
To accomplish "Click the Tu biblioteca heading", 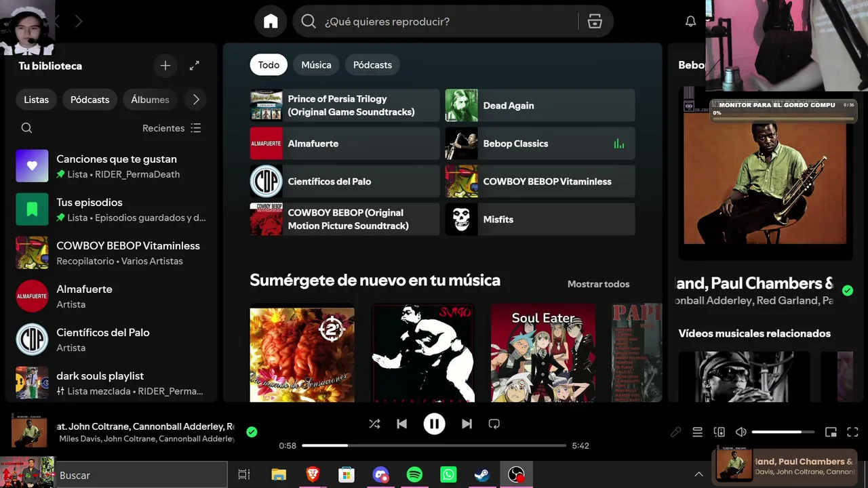I will tap(50, 66).
